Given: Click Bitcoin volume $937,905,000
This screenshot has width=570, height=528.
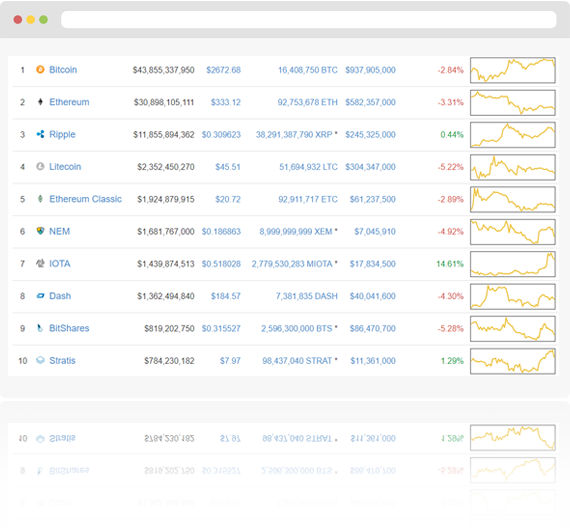Looking at the screenshot, I should (370, 70).
